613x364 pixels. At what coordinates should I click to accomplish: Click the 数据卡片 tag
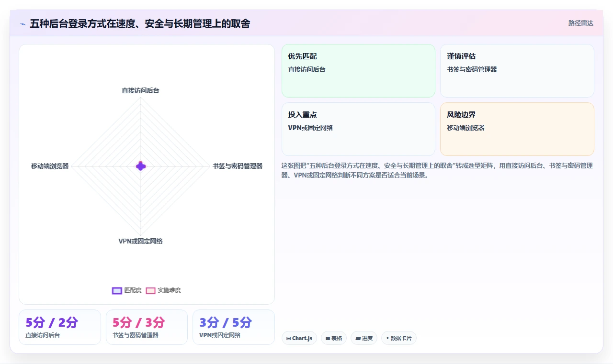pos(399,338)
